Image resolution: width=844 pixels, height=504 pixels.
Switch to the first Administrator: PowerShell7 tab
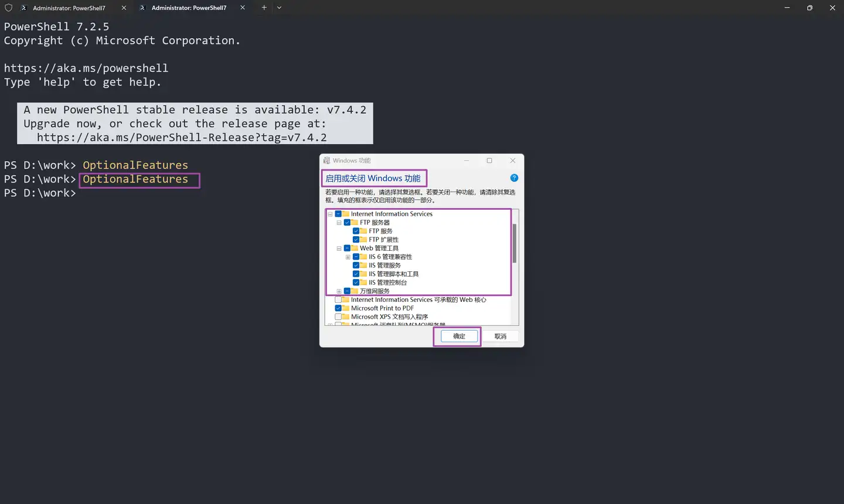pyautogui.click(x=69, y=8)
